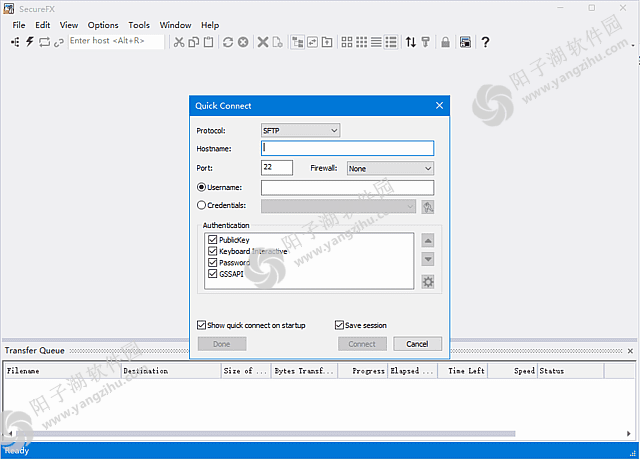The width and height of the screenshot is (640, 460).
Task: Click the Progress column header
Action: tap(362, 371)
